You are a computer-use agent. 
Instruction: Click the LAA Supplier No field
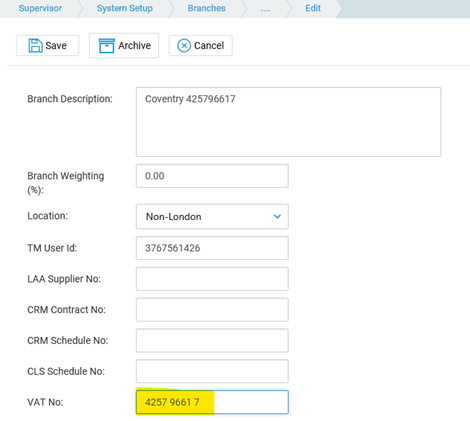point(212,279)
